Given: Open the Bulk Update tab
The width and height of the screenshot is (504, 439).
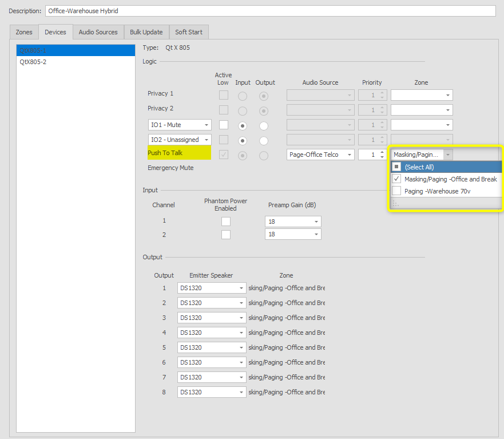Looking at the screenshot, I should pyautogui.click(x=146, y=32).
